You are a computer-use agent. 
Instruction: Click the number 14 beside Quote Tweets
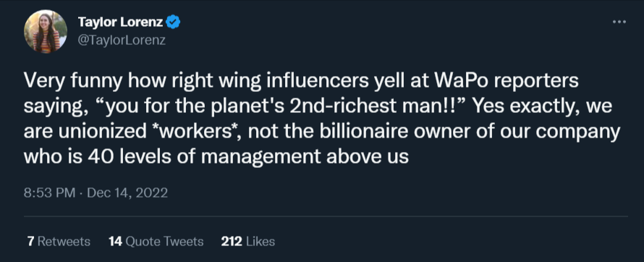click(115, 241)
